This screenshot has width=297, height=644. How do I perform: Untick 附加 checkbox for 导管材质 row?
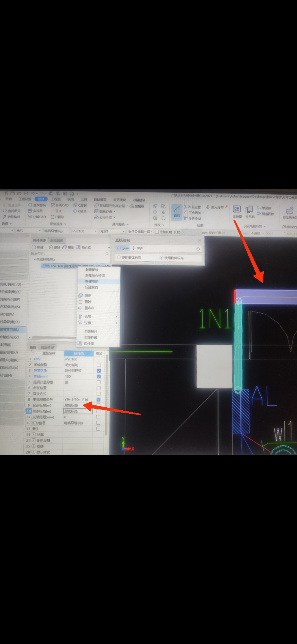[99, 371]
